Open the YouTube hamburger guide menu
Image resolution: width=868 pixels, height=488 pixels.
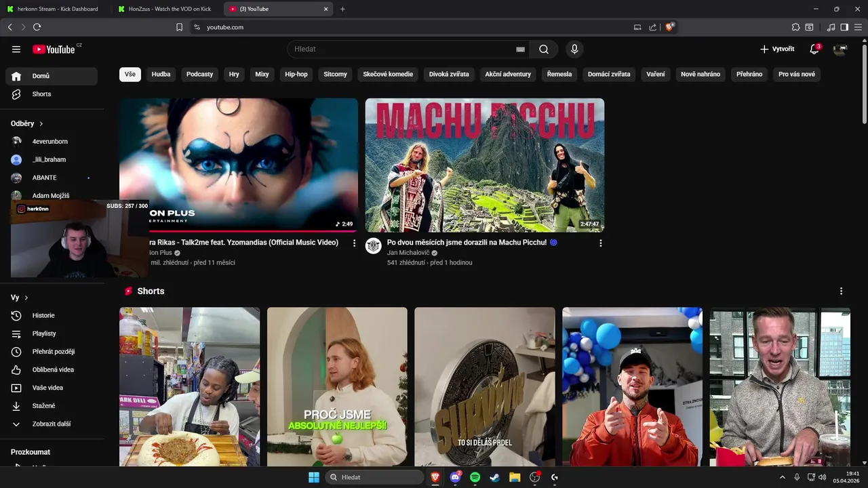tap(16, 49)
